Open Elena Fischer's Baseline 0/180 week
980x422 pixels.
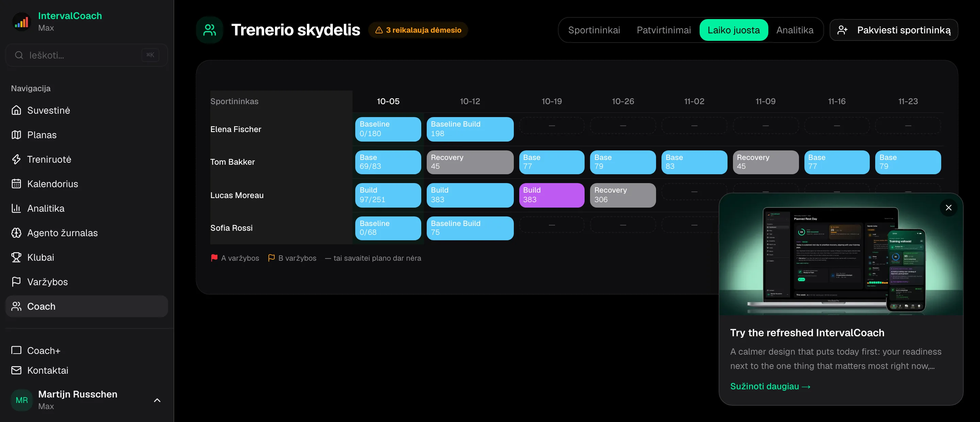[388, 129]
